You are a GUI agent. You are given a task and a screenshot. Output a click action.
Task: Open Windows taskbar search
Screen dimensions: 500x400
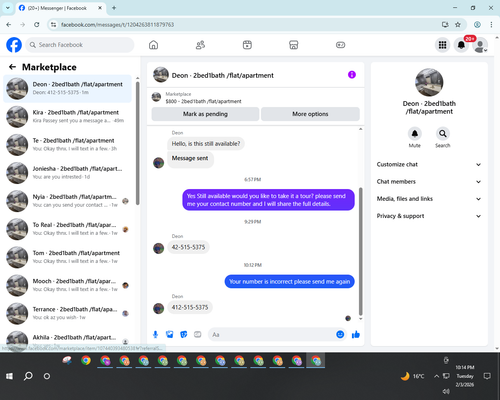click(x=28, y=376)
